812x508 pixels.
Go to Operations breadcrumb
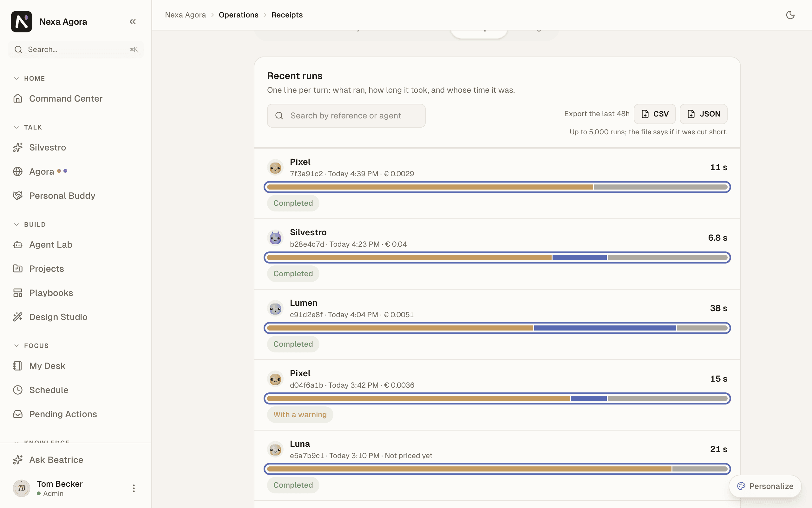238,15
